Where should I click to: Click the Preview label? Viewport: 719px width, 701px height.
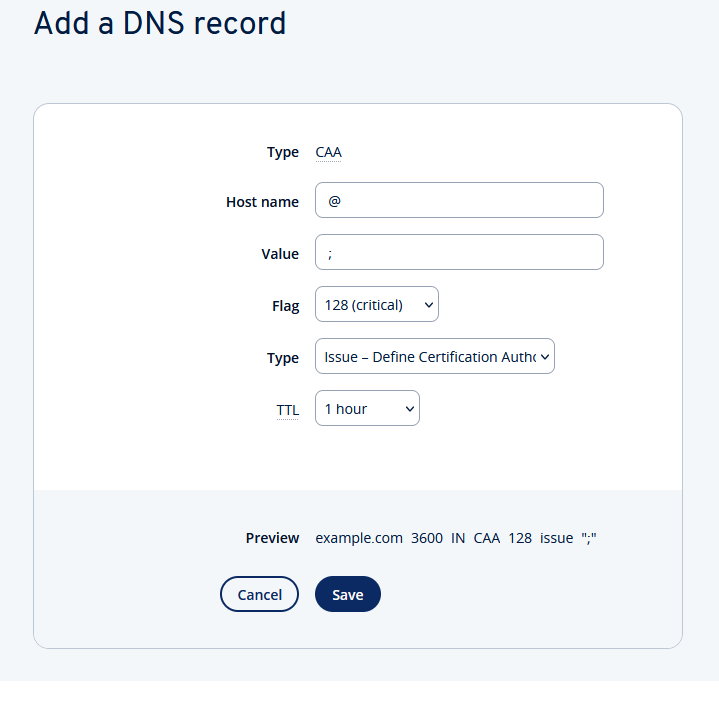pos(272,538)
